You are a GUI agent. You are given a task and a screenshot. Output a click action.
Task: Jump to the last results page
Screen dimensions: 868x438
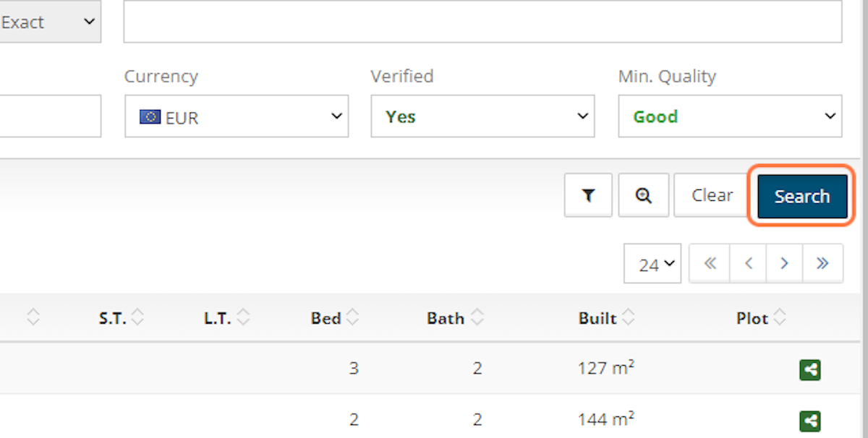click(822, 264)
